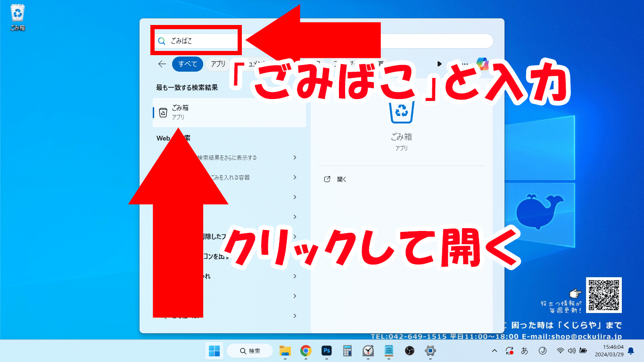
Task: Click the sync status tray icon with red dot
Action: (510, 351)
